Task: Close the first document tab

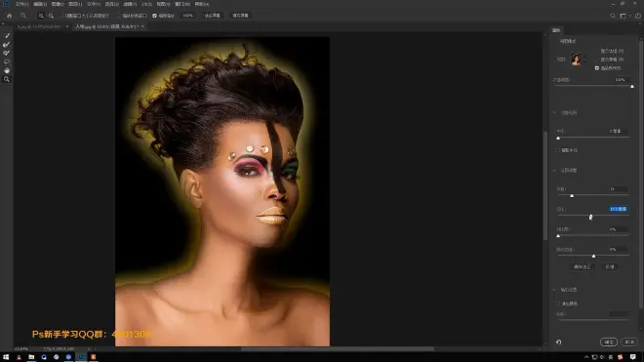Action: click(67, 26)
